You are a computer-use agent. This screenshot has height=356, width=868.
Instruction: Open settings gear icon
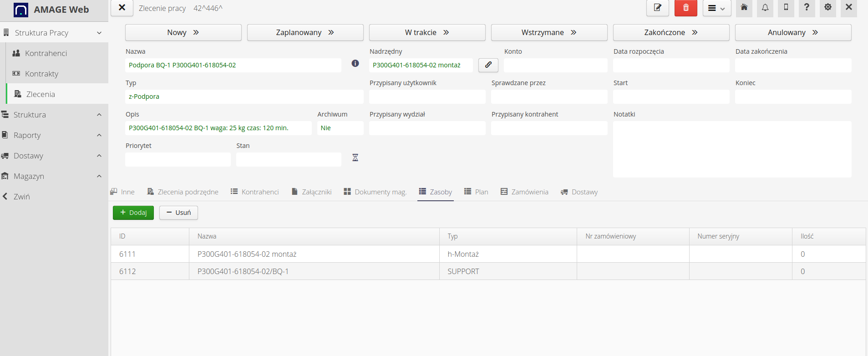pyautogui.click(x=827, y=8)
